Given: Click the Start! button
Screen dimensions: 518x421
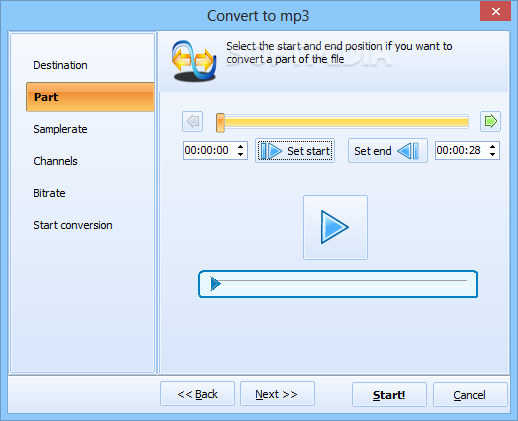Looking at the screenshot, I should (x=389, y=395).
